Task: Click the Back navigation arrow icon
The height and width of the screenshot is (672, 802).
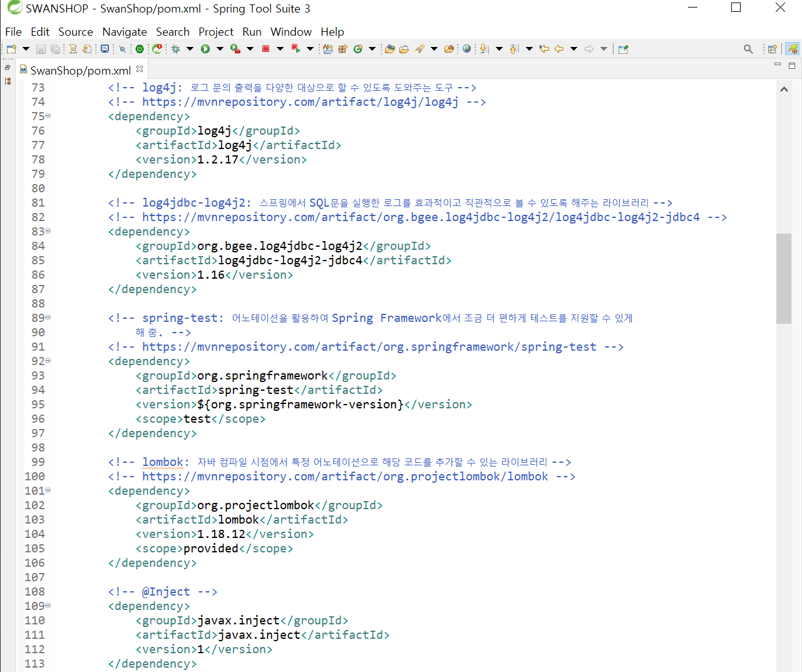Action: [559, 49]
